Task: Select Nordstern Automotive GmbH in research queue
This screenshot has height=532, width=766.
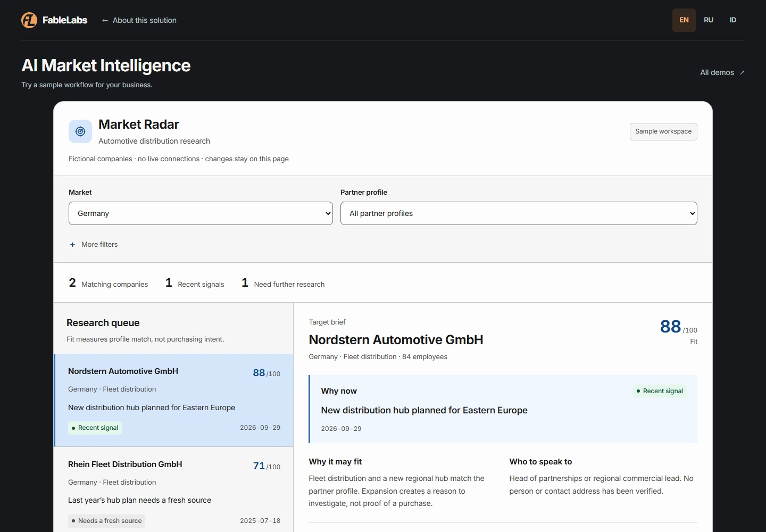Action: (173, 400)
